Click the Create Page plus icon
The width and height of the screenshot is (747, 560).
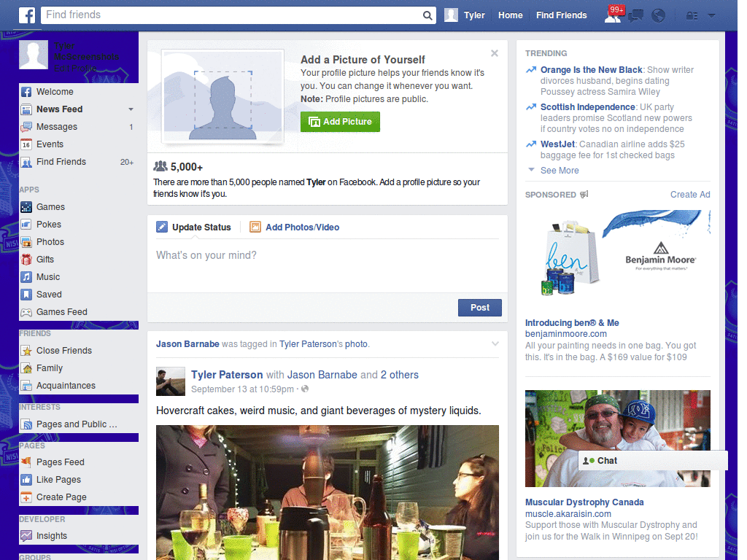(x=26, y=497)
